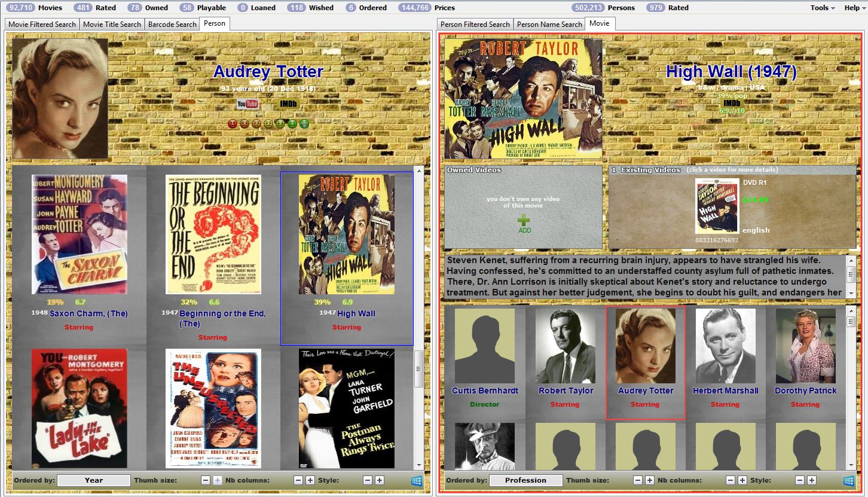
Task: Open High Wall's IMDb icon in the movie panel
Action: tap(732, 103)
